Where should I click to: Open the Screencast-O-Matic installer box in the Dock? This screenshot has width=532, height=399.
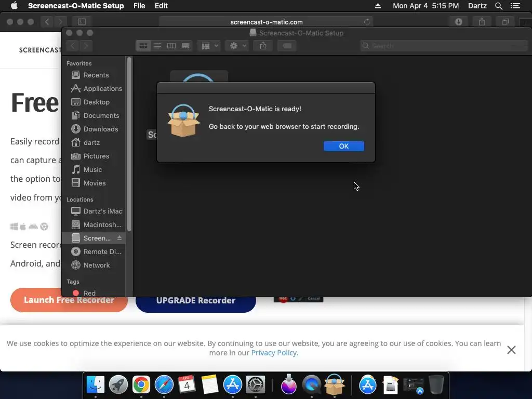[x=335, y=385]
